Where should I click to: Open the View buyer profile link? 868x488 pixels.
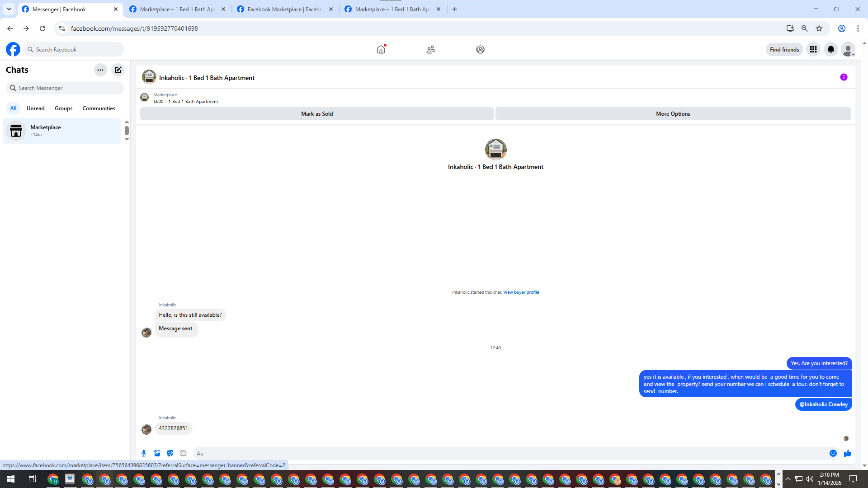pos(521,292)
